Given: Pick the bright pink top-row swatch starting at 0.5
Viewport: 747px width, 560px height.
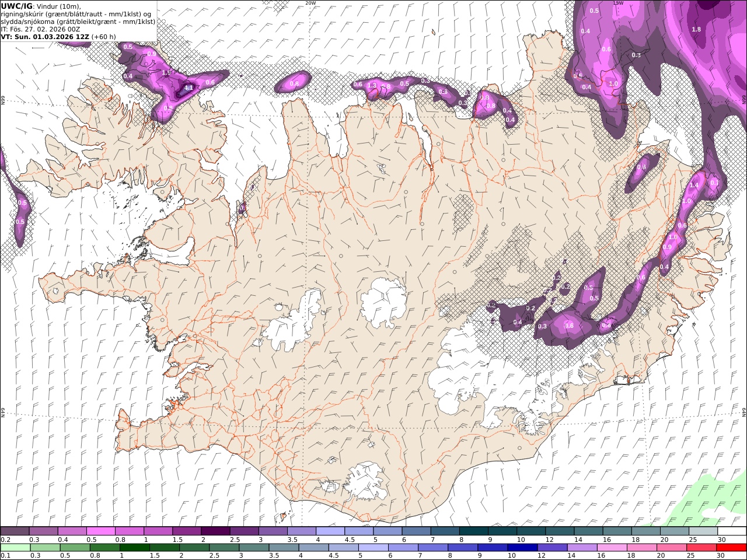Looking at the screenshot, I should pyautogui.click(x=101, y=531).
